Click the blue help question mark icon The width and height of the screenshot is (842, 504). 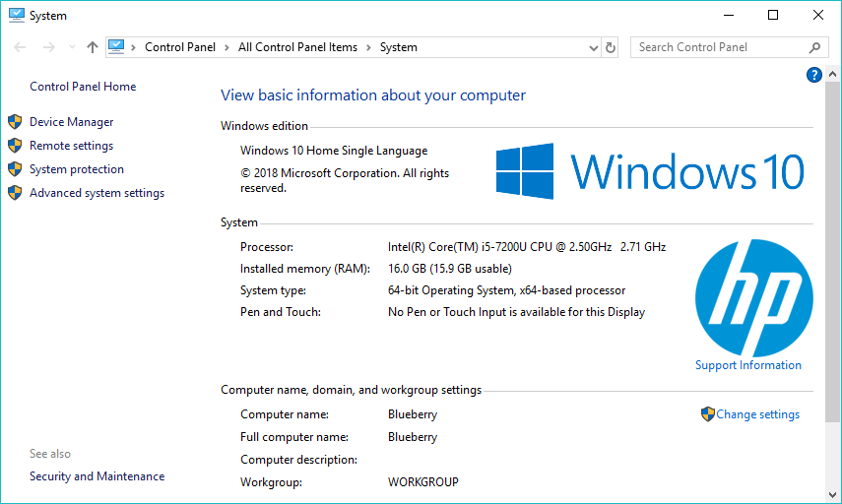coord(814,75)
